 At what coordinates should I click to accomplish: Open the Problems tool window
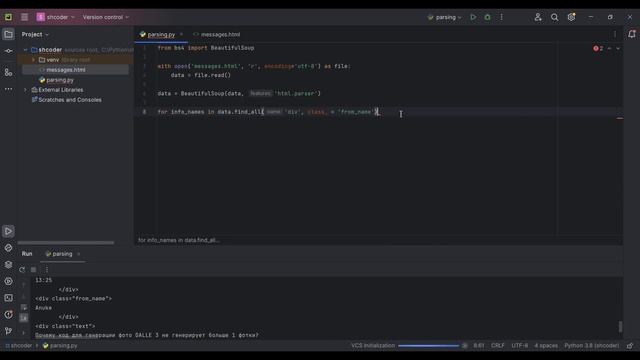tap(8, 314)
